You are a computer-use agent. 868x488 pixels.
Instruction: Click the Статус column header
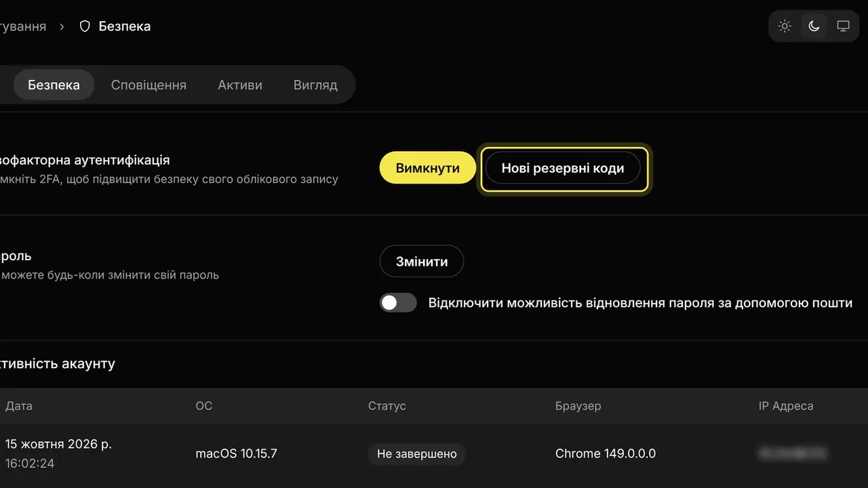(x=387, y=406)
